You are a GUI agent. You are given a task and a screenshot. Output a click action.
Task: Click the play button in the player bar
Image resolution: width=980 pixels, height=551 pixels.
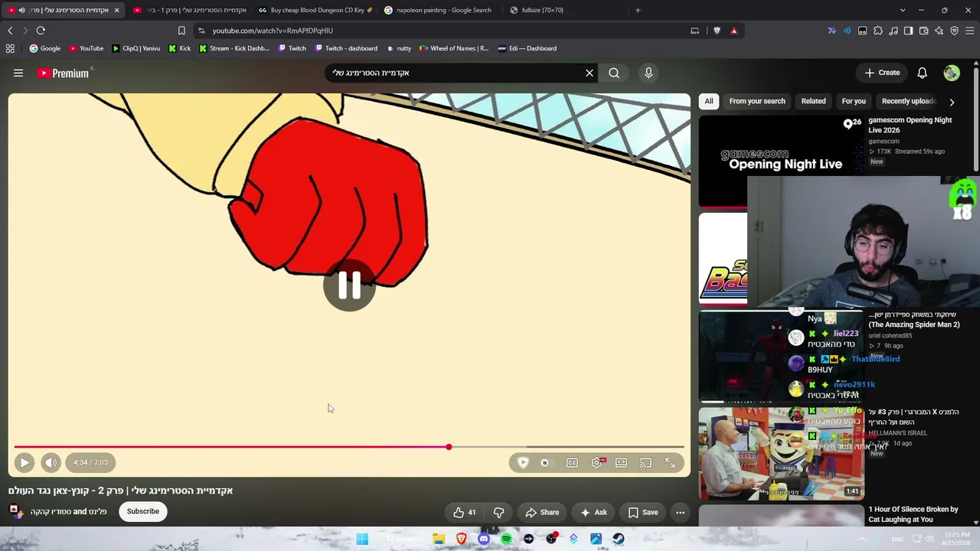[24, 462]
